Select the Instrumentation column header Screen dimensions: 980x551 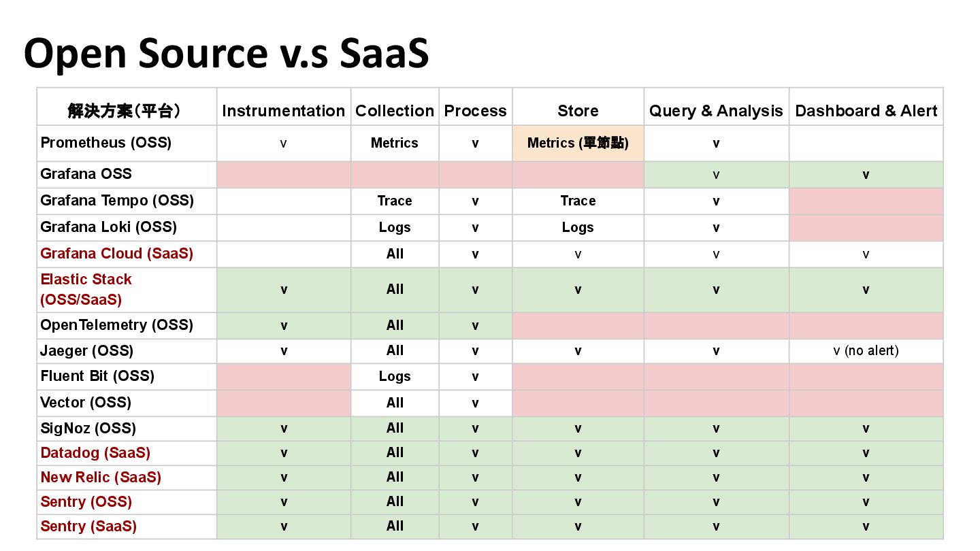[284, 111]
